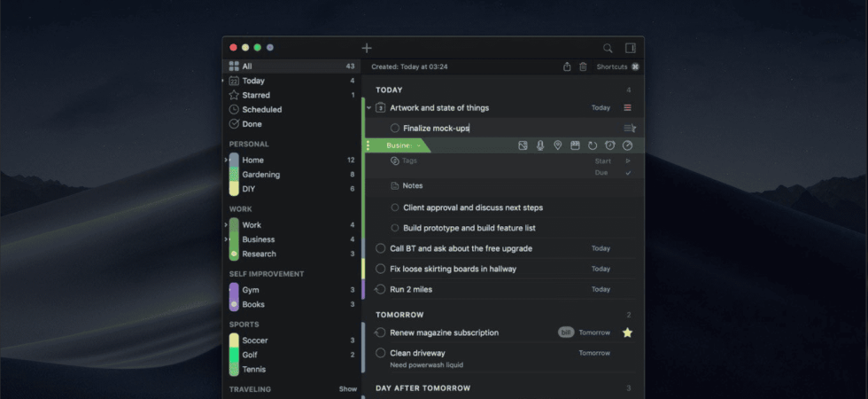The image size is (868, 399).
Task: Check off 'Fix loose skirting boards' task
Action: [380, 269]
